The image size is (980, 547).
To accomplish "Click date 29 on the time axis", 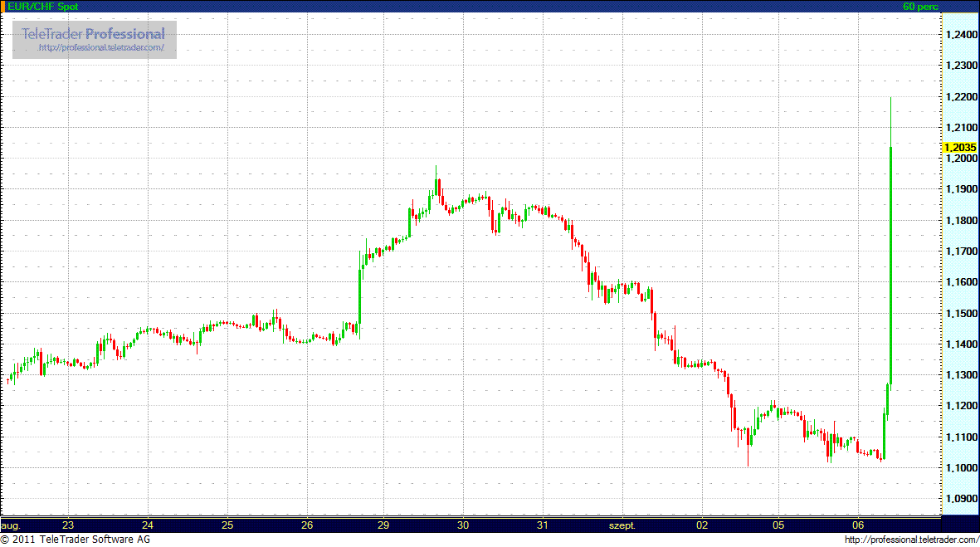I will click(383, 525).
